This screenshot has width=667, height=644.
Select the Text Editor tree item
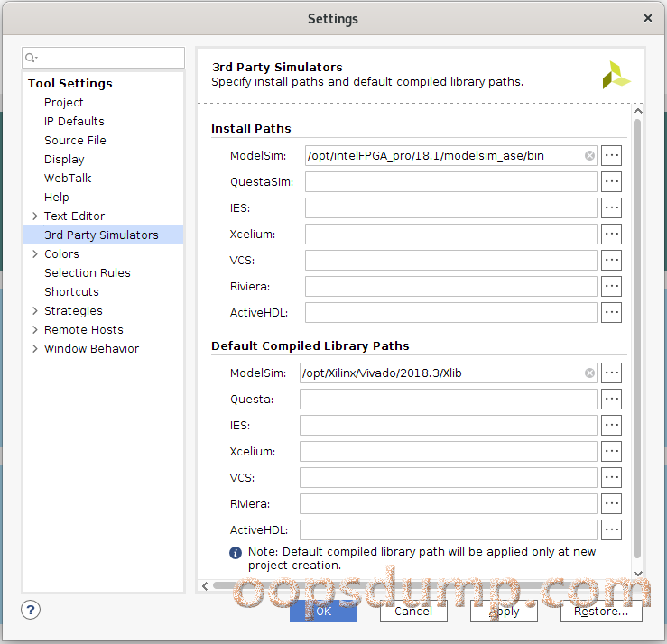click(x=74, y=216)
